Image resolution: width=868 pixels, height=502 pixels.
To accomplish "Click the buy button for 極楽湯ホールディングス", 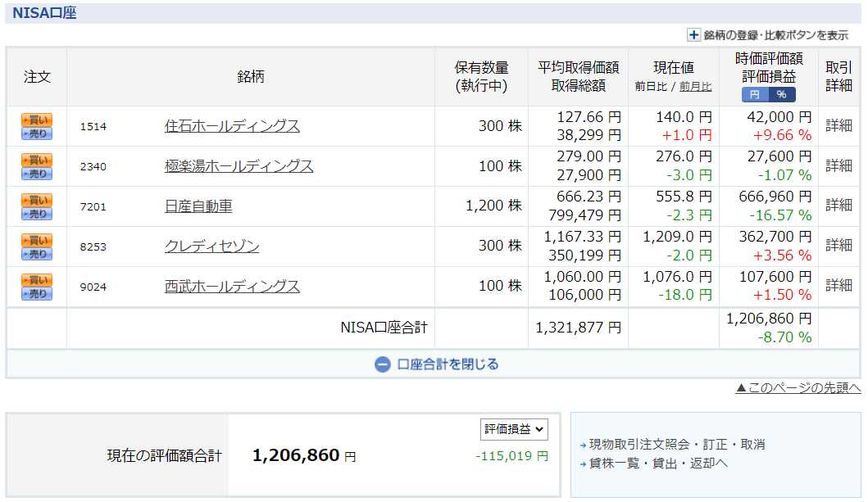I will pos(37,160).
